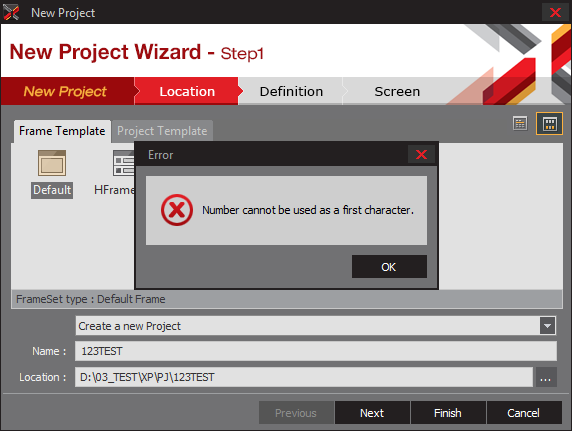Open the Frame Template tab

[62, 131]
